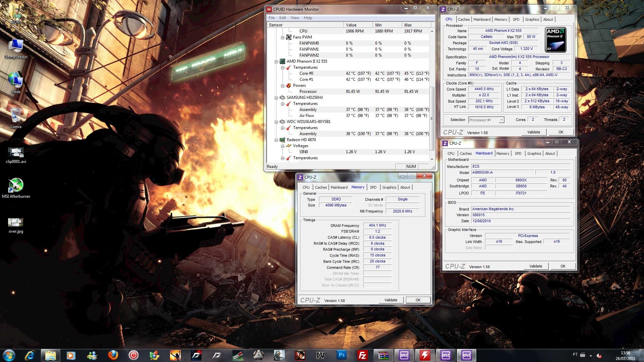
Task: Collapse the Powers node
Action: coord(282,85)
